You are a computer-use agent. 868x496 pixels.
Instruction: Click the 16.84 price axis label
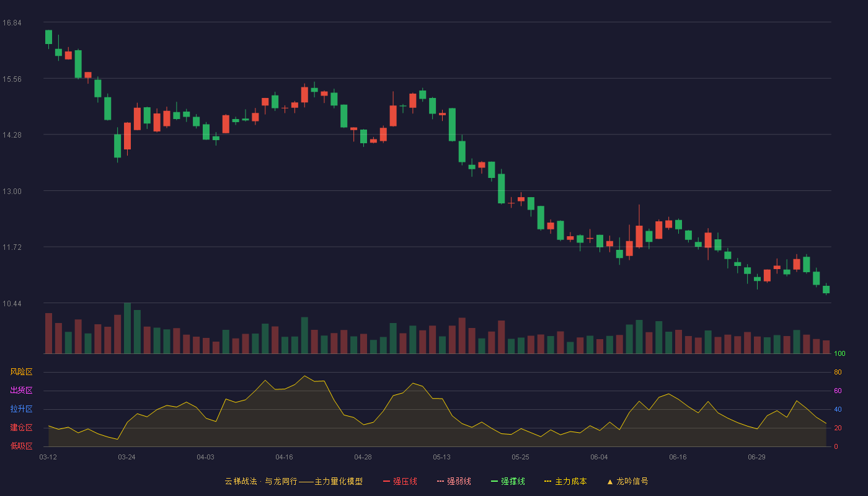tap(12, 23)
